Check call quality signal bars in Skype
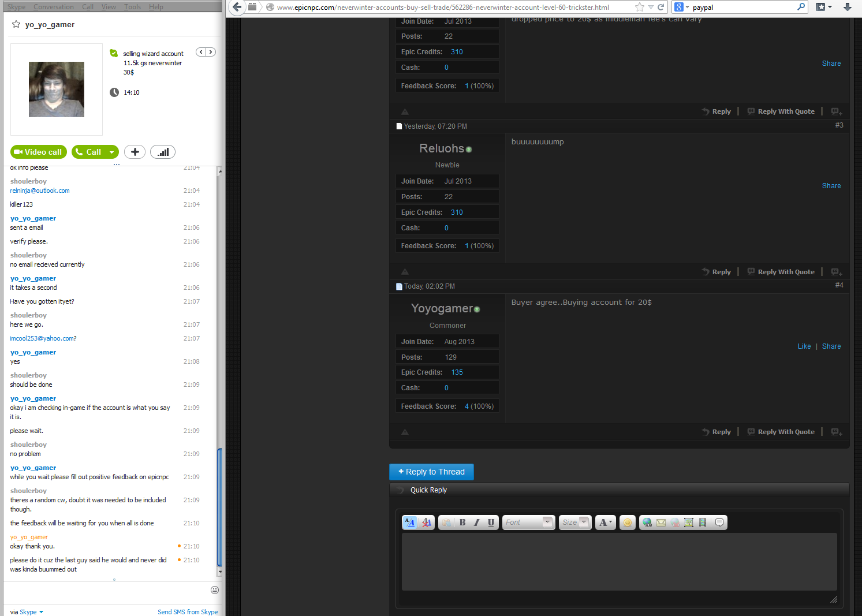Image resolution: width=862 pixels, height=616 pixels. click(x=163, y=152)
